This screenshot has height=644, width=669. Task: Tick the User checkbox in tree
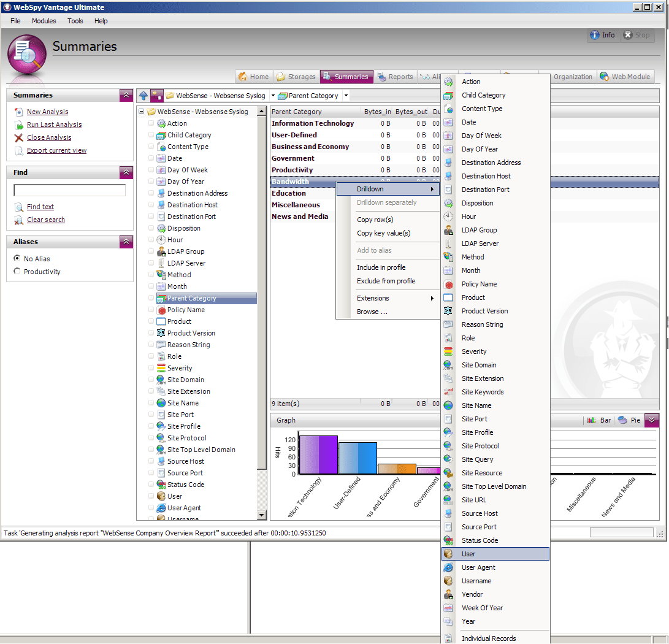click(x=151, y=496)
